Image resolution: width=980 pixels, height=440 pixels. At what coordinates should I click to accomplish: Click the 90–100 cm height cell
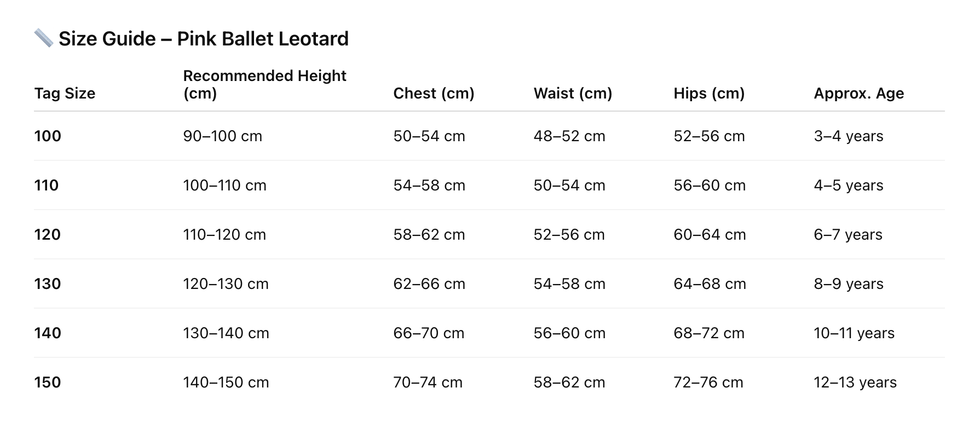(222, 136)
